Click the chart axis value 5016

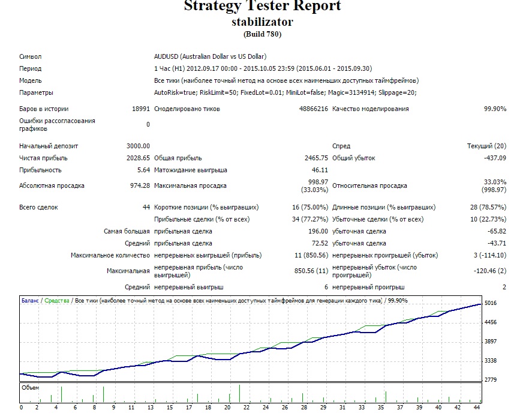point(490,303)
